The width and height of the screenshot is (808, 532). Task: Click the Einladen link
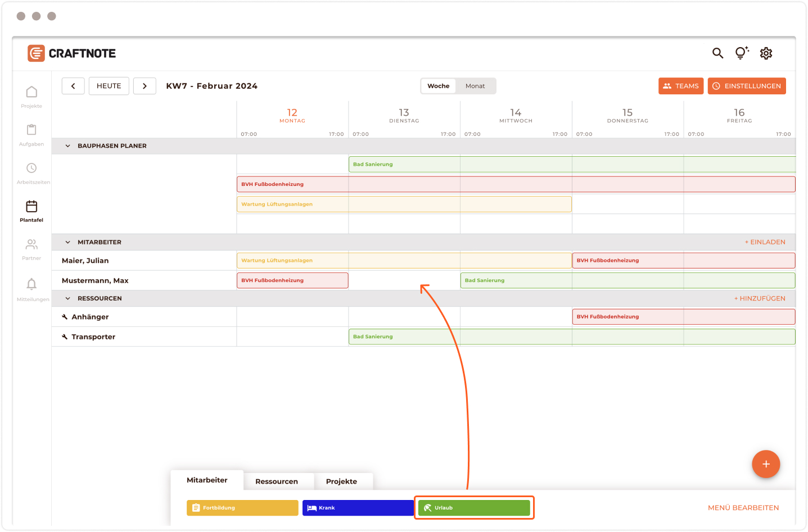point(765,242)
